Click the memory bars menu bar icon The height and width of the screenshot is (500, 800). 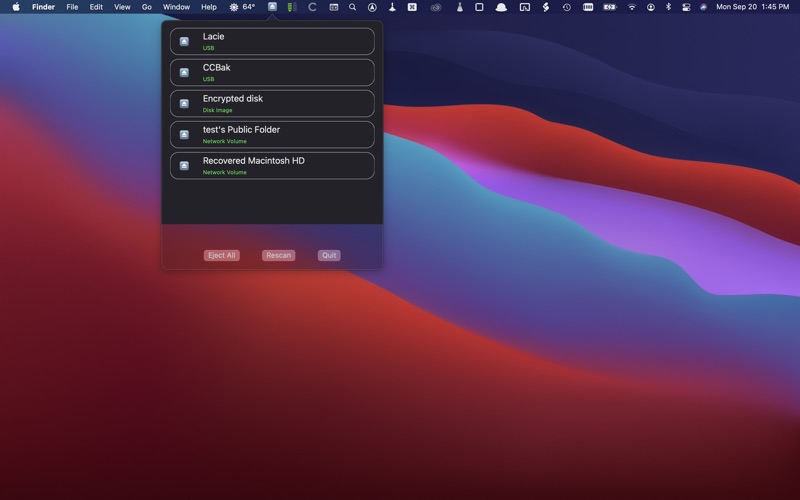(x=588, y=7)
